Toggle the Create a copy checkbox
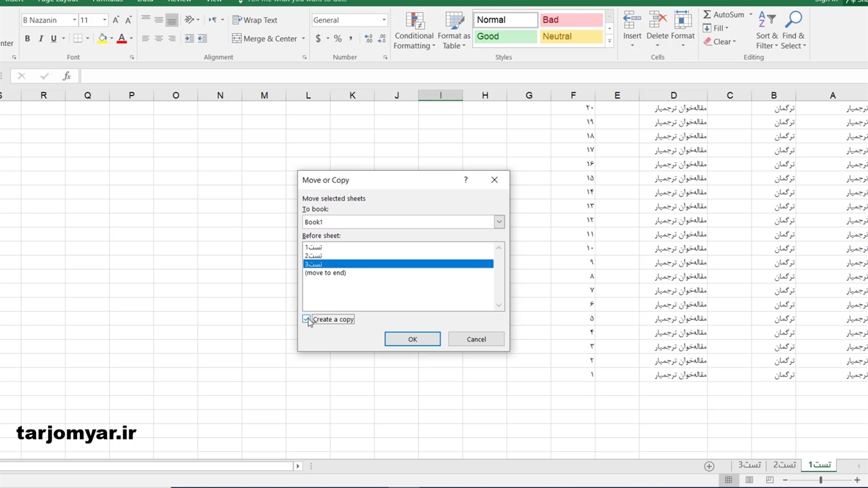This screenshot has height=488, width=868. [x=307, y=319]
